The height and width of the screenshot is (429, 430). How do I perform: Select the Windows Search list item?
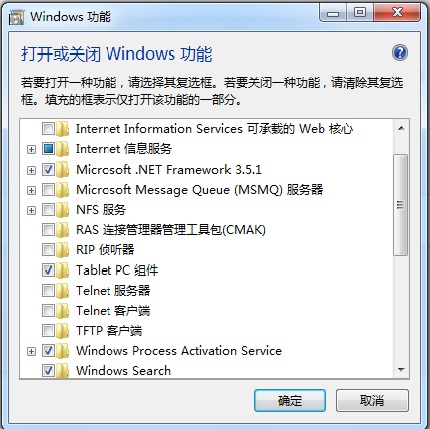pyautogui.click(x=123, y=371)
